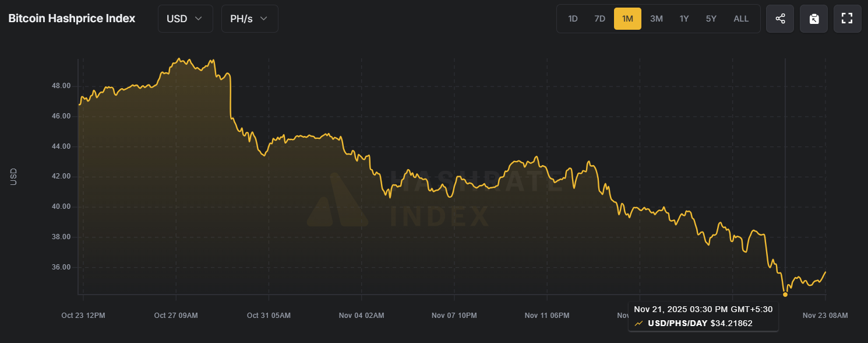This screenshot has height=343, width=868.
Task: Click the clipboard embed icon
Action: point(814,19)
